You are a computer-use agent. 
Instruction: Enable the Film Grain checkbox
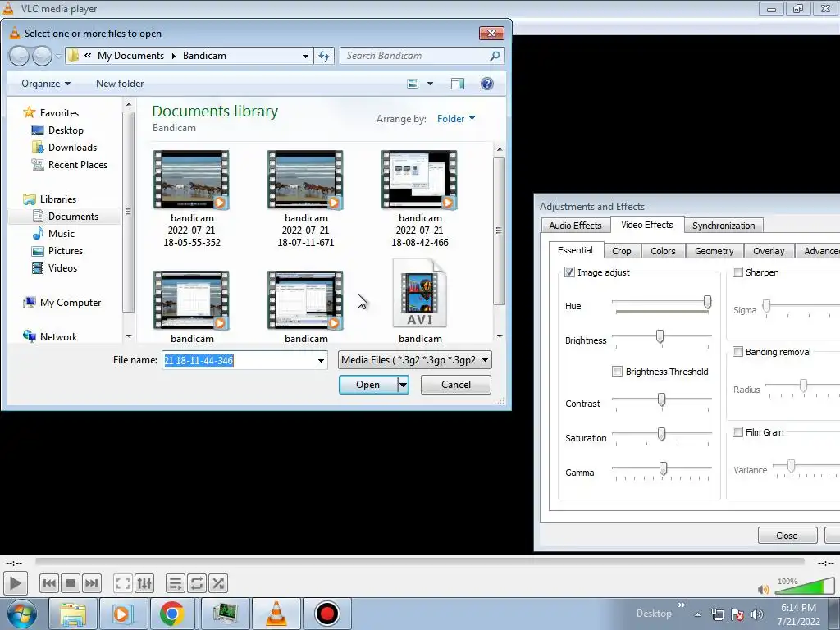737,431
